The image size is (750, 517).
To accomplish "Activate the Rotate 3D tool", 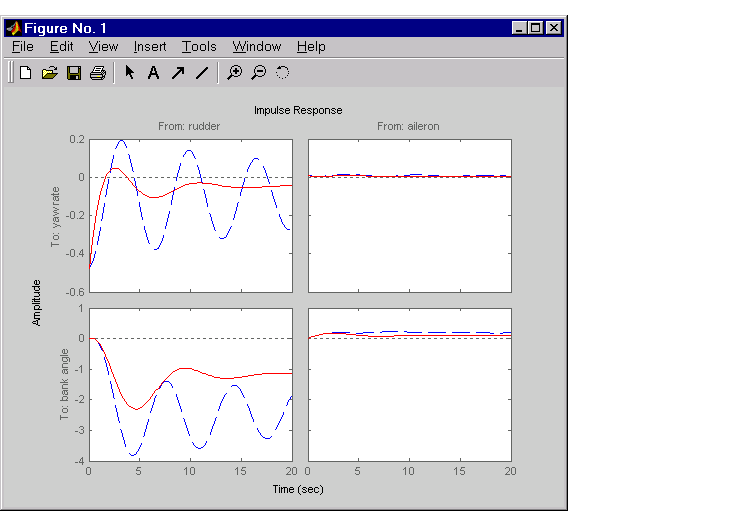I will click(282, 72).
